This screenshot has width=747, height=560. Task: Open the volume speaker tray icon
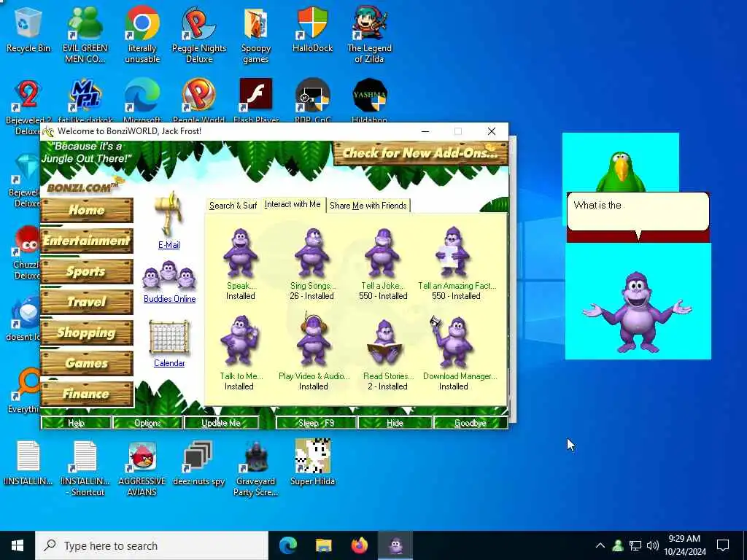(x=653, y=545)
